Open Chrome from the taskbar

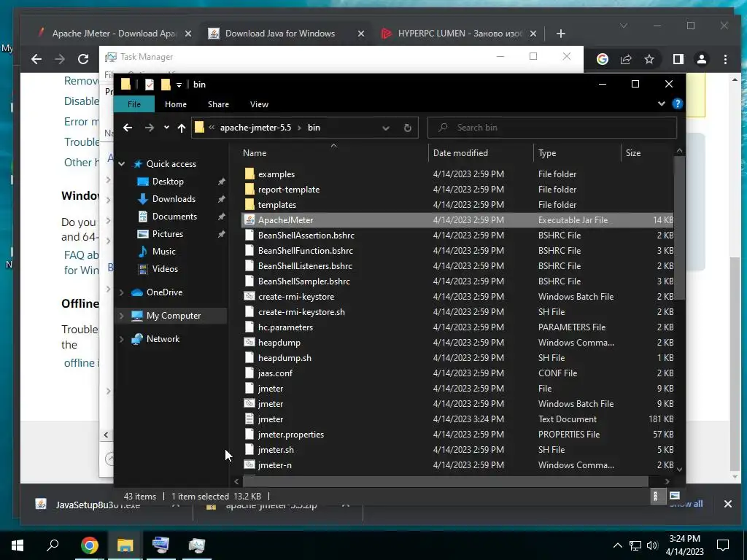pos(89,545)
